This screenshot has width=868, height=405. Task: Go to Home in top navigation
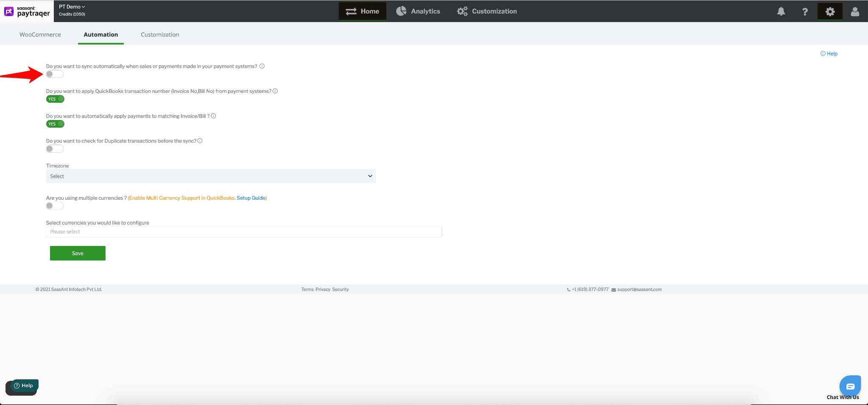coord(362,11)
